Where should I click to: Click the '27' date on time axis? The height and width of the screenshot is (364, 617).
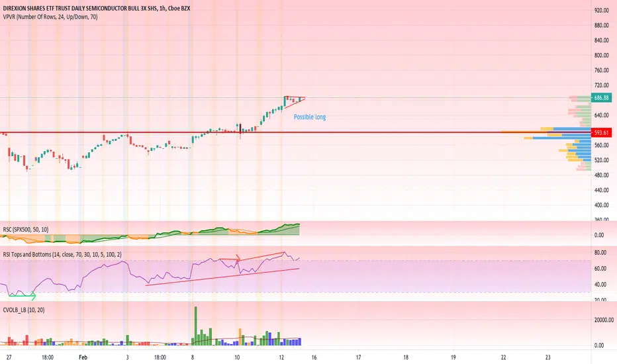(9, 357)
